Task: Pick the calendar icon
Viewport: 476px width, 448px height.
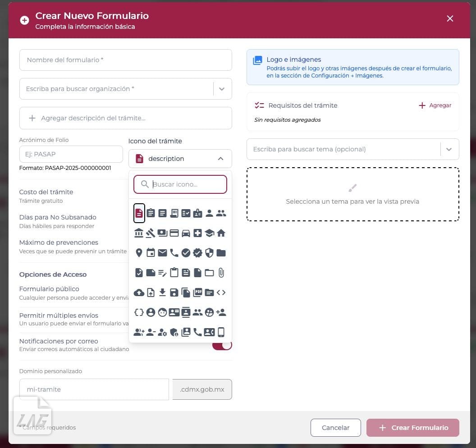Action: (x=151, y=253)
